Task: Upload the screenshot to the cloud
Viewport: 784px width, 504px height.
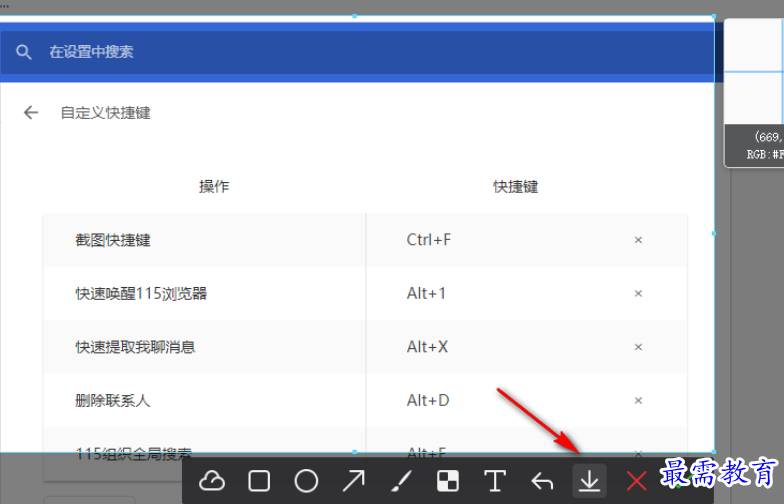Action: 212,482
